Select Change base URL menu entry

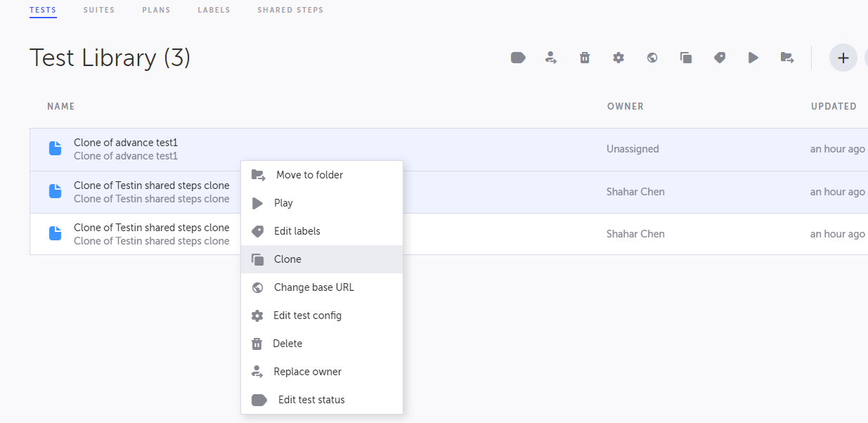point(313,287)
